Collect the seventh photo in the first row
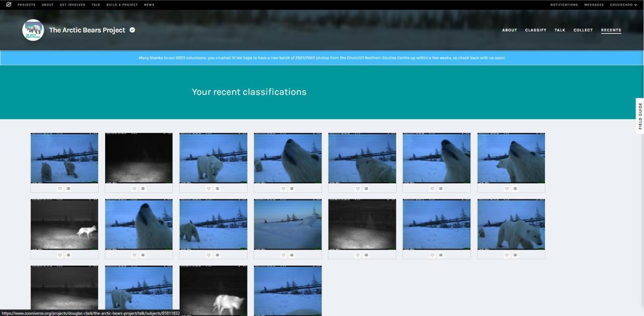644x316 pixels. tap(515, 189)
